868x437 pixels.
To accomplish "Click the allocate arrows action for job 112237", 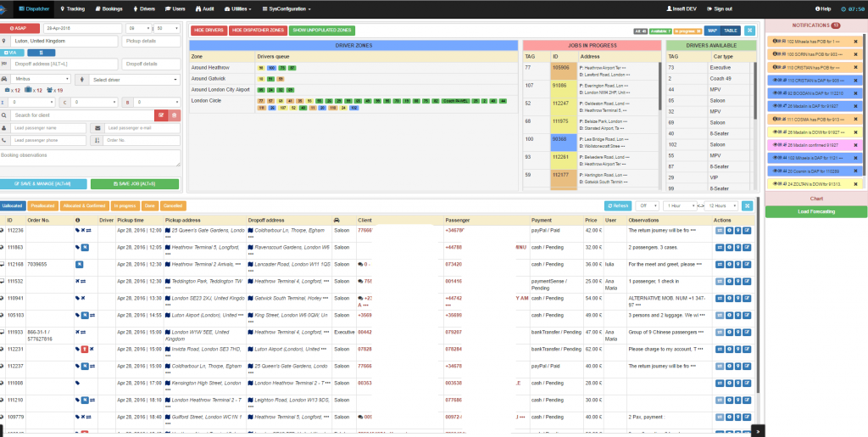I will click(721, 366).
